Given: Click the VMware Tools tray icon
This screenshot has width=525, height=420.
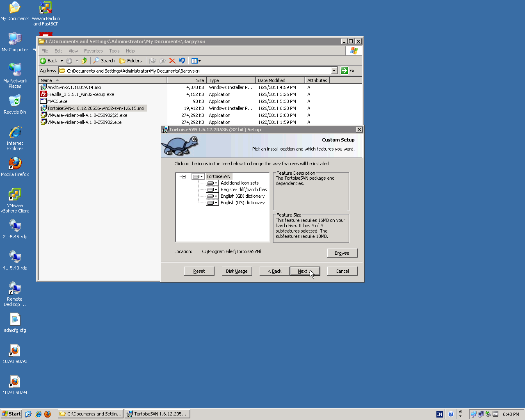Looking at the screenshot, I should click(495, 414).
